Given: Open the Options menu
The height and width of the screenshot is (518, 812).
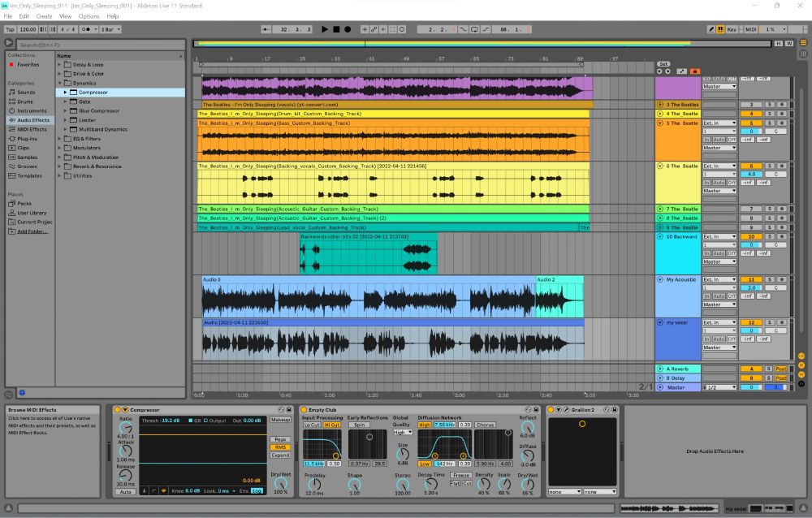Looking at the screenshot, I should (x=89, y=16).
